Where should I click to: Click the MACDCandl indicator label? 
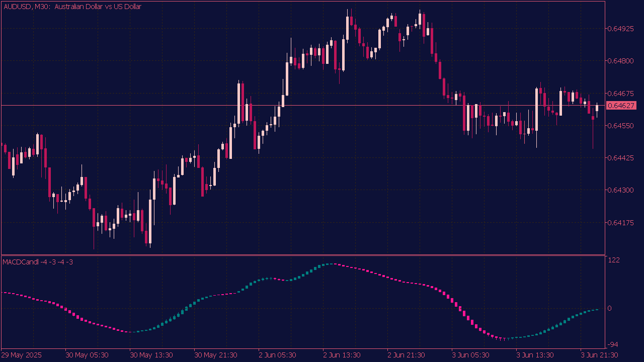click(x=38, y=262)
